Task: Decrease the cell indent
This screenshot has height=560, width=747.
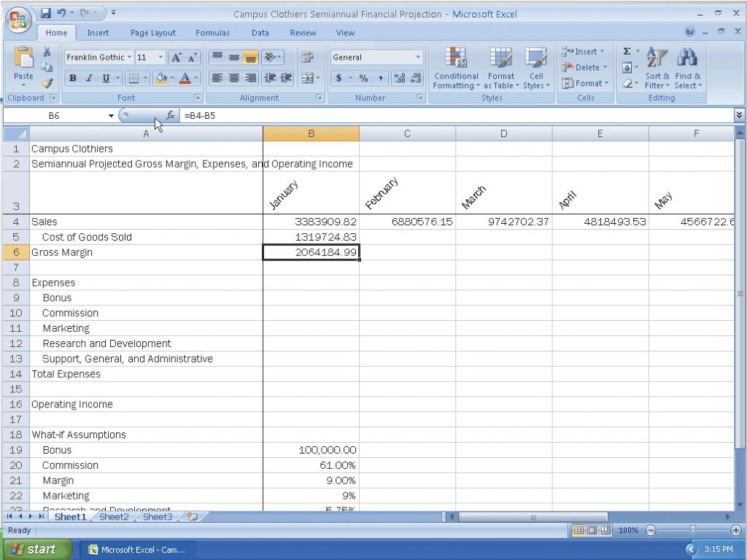Action: point(270,78)
